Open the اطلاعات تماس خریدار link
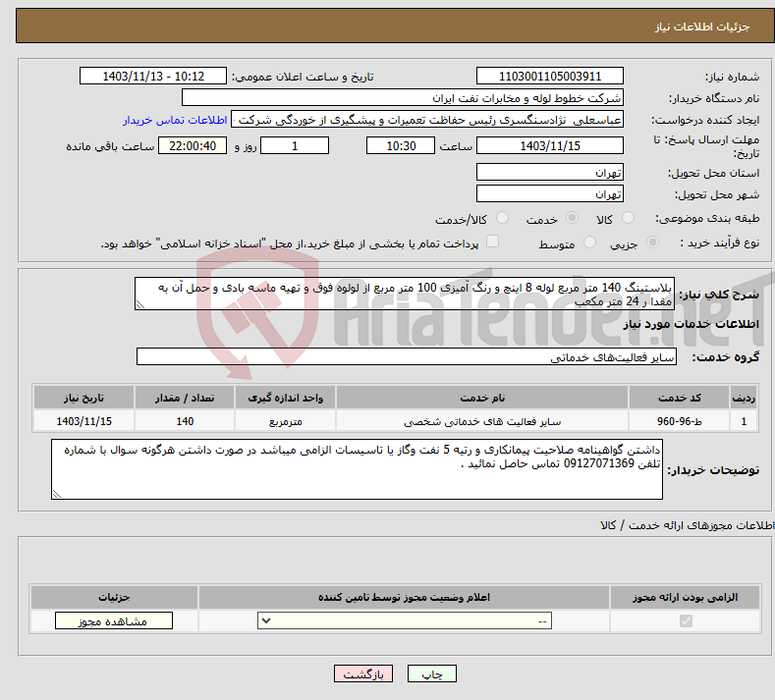 (x=175, y=120)
